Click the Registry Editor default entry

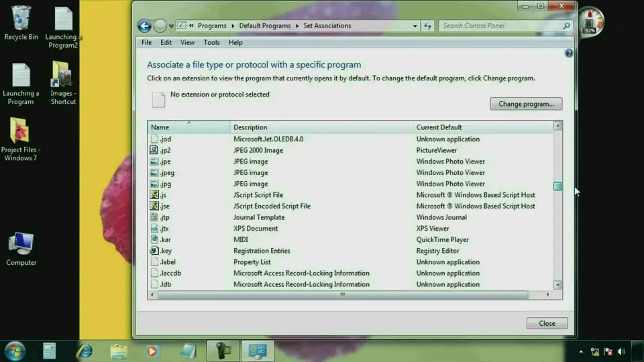point(438,250)
